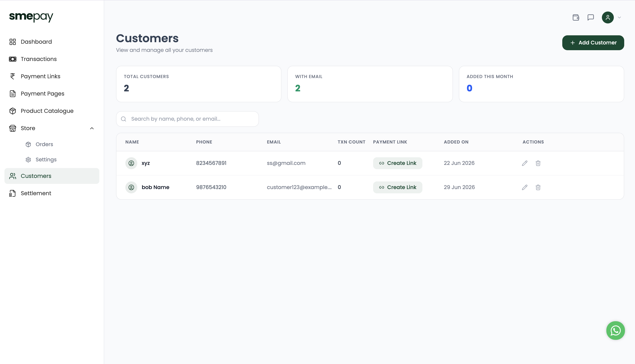The width and height of the screenshot is (635, 364).
Task: Click the ACTIONS column header
Action: click(x=533, y=142)
